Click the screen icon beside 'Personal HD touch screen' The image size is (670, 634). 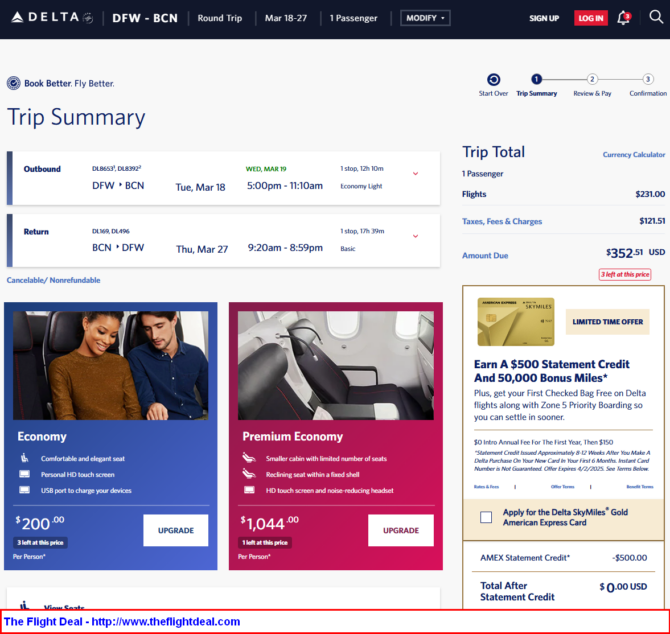tap(25, 474)
